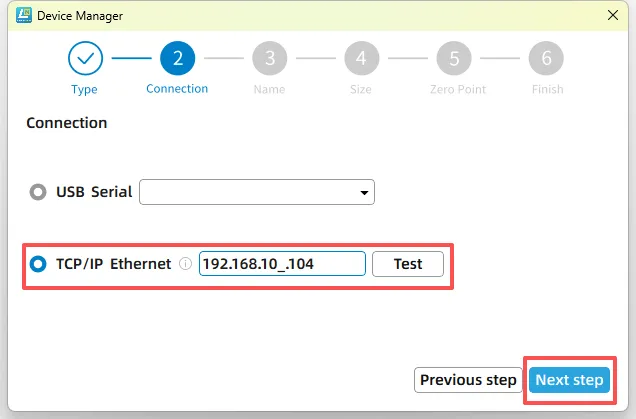Click the Connection step label

(x=177, y=89)
